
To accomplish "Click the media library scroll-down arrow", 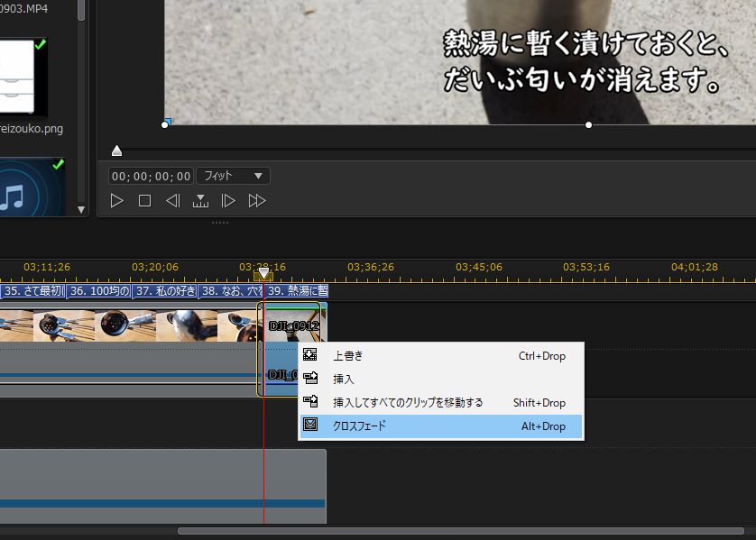I will pos(81,209).
